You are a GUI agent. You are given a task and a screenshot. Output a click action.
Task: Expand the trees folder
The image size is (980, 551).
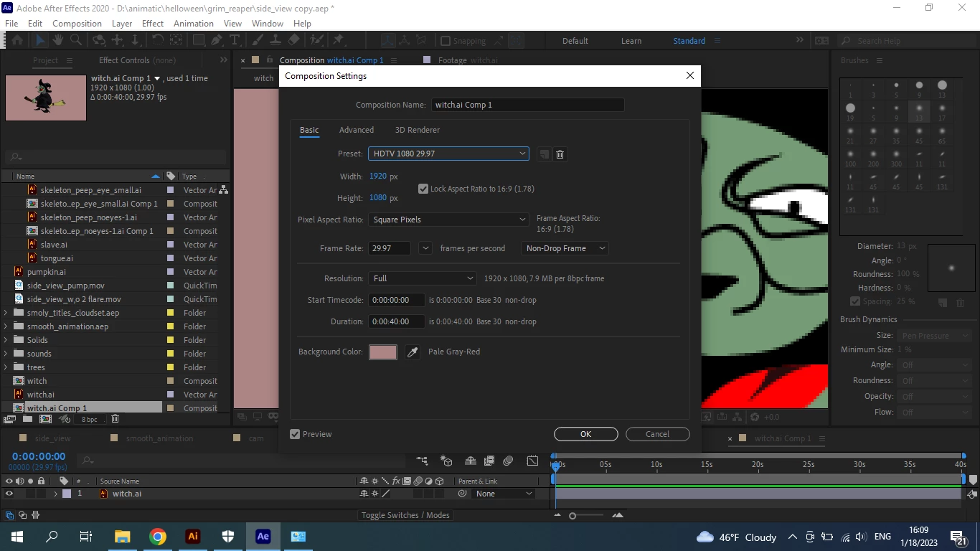click(x=6, y=367)
